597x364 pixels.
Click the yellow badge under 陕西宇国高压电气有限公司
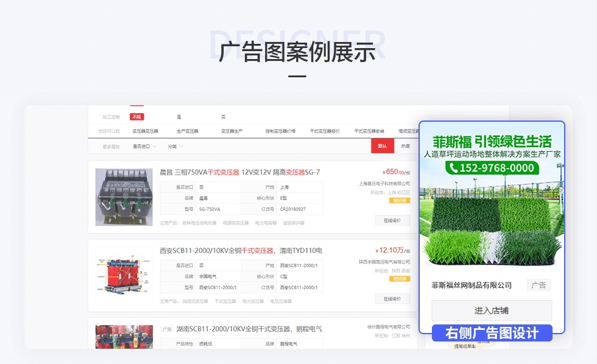(400, 279)
